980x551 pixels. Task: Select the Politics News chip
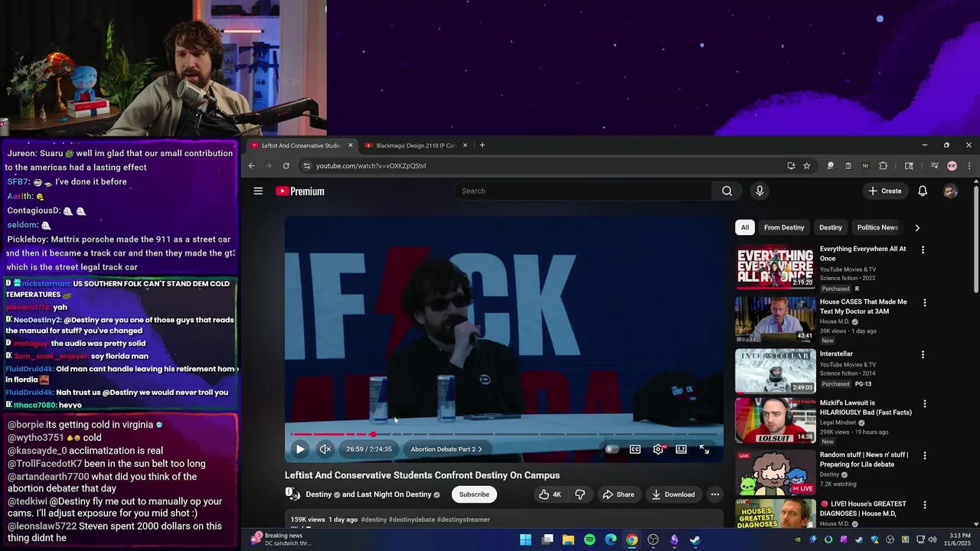tap(877, 227)
